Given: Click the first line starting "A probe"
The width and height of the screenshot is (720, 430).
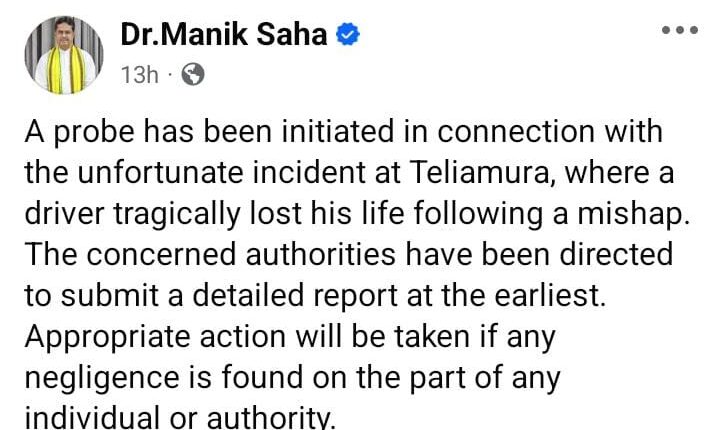Looking at the screenshot, I should (343, 133).
